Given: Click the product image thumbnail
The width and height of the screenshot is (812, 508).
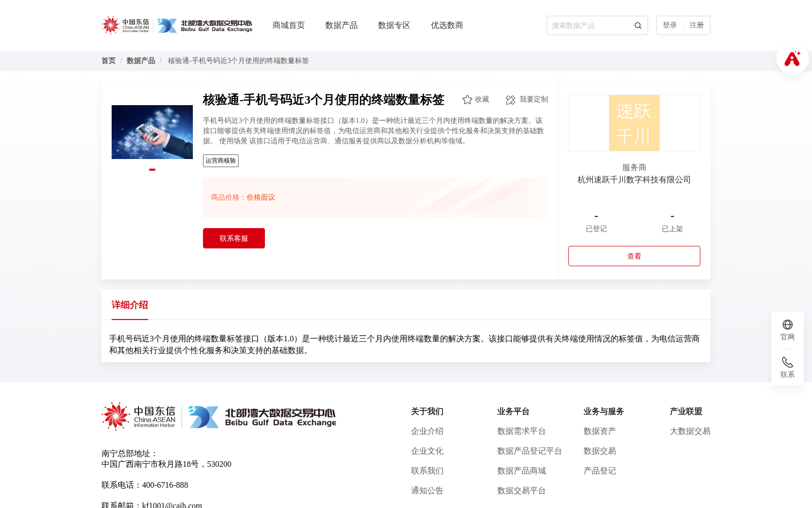Looking at the screenshot, I should click(152, 132).
